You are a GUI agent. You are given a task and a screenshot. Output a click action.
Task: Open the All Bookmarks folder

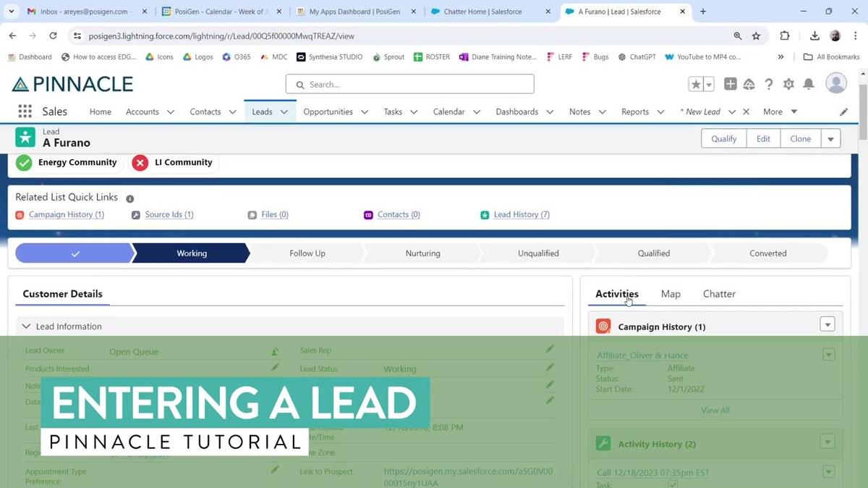[x=832, y=57]
